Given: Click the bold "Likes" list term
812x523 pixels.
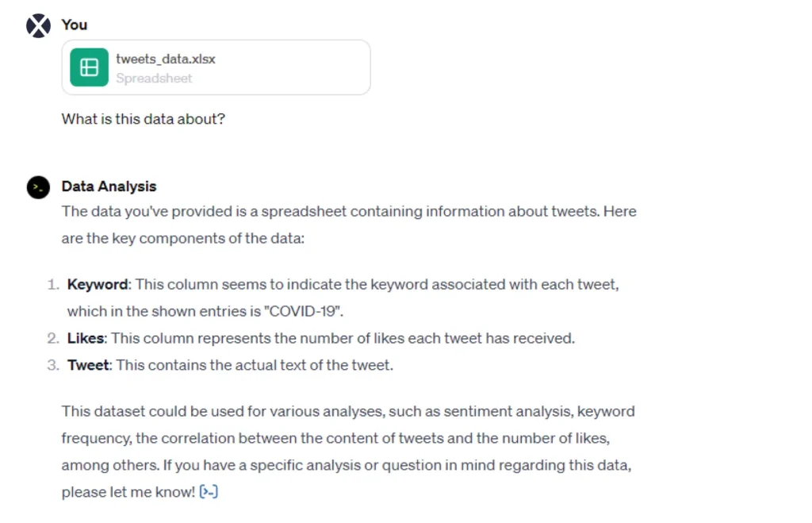Looking at the screenshot, I should (x=86, y=338).
